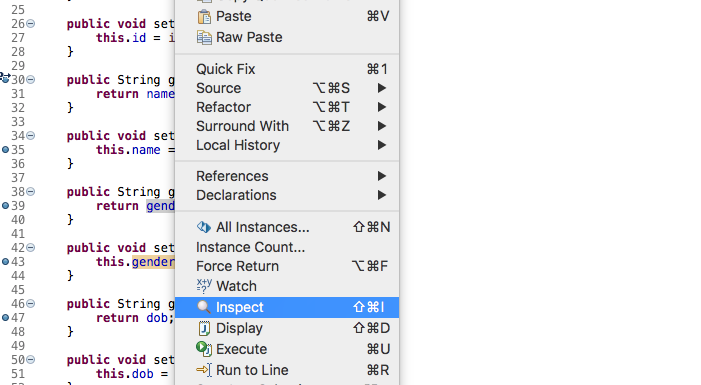The image size is (701, 385).
Task: Click the Inspect magnifier icon
Action: tap(204, 307)
